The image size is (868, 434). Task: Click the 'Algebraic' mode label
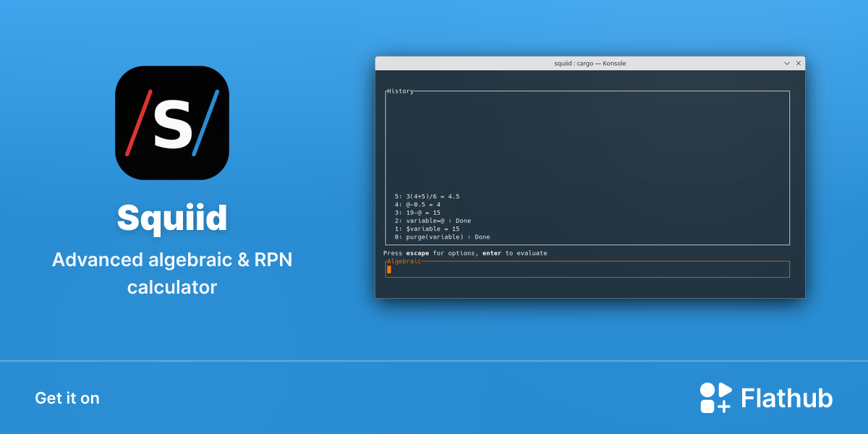pyautogui.click(x=404, y=261)
